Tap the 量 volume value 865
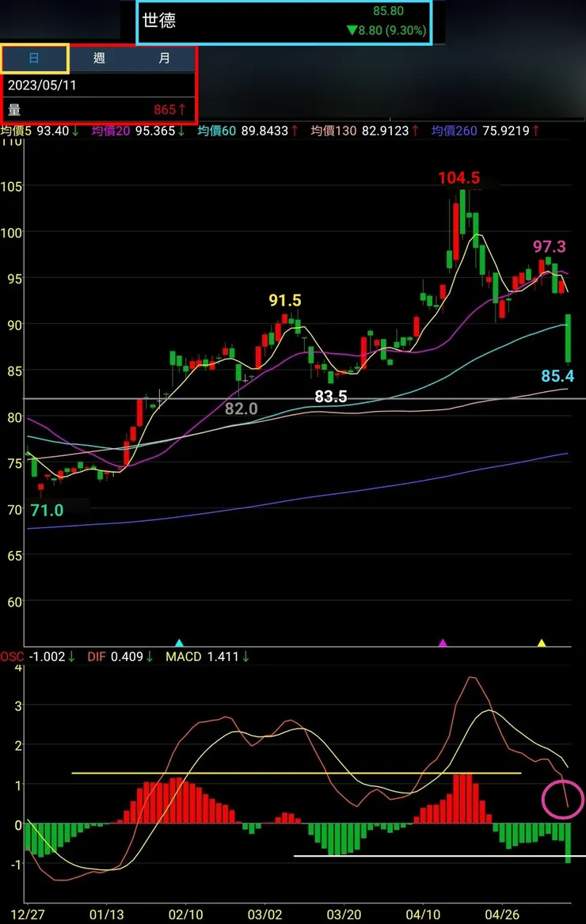This screenshot has height=924, width=586. pos(169,109)
